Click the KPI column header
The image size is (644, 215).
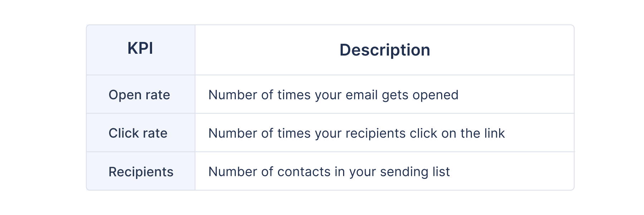point(140,48)
